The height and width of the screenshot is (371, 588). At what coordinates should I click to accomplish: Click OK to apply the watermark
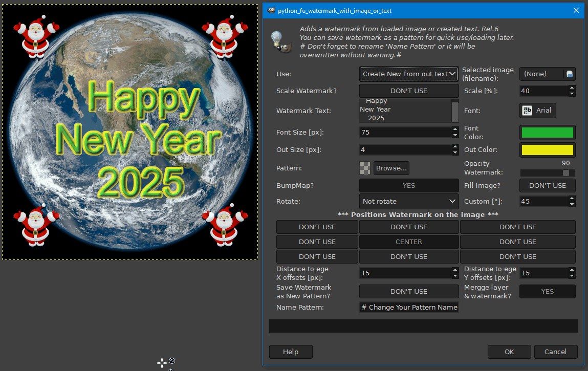pos(509,352)
